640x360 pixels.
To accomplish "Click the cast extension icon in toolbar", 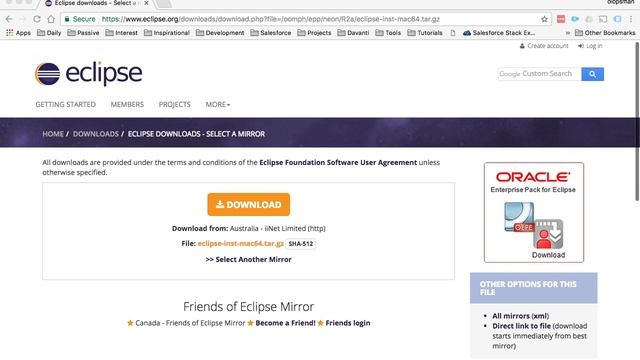I will pyautogui.click(x=603, y=19).
